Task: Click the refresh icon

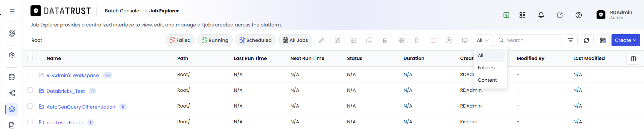Action: coord(586,40)
